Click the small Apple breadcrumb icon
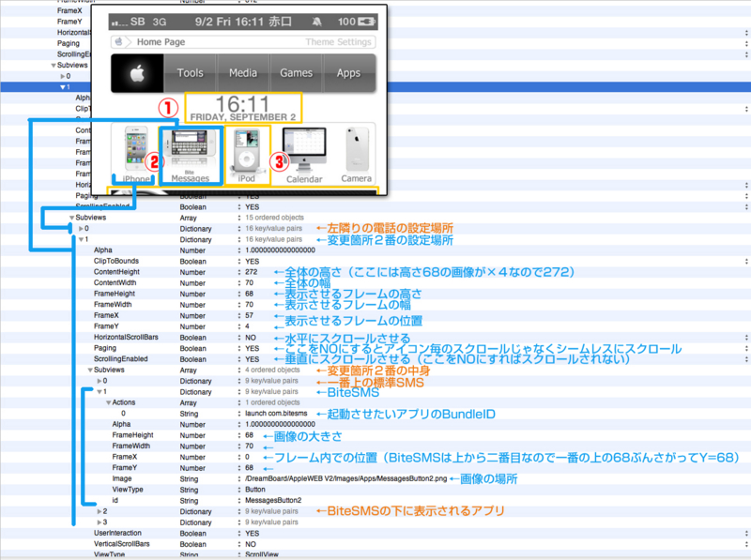Screen dimensions: 751x560 (119, 41)
